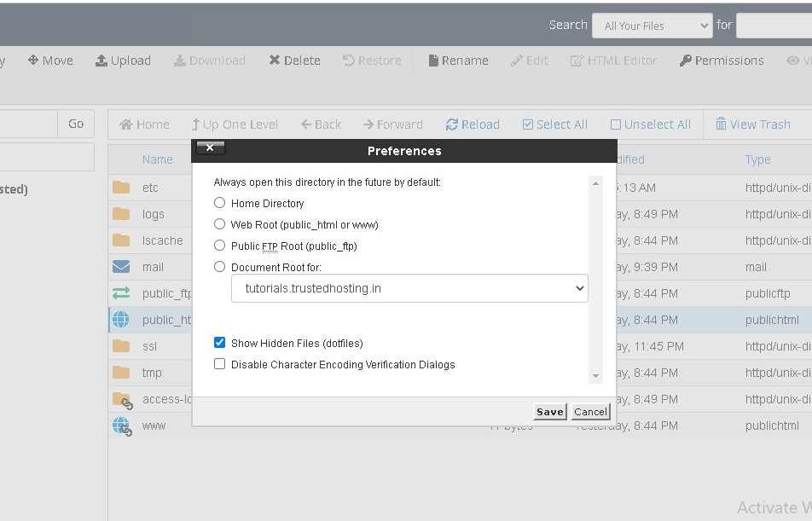
Task: Click the Preferences scrollbar down arrow
Action: point(595,376)
